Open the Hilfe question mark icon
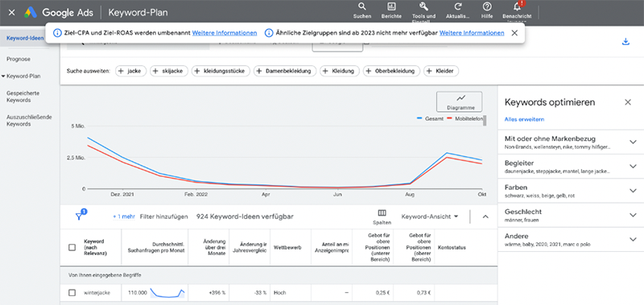 click(487, 6)
